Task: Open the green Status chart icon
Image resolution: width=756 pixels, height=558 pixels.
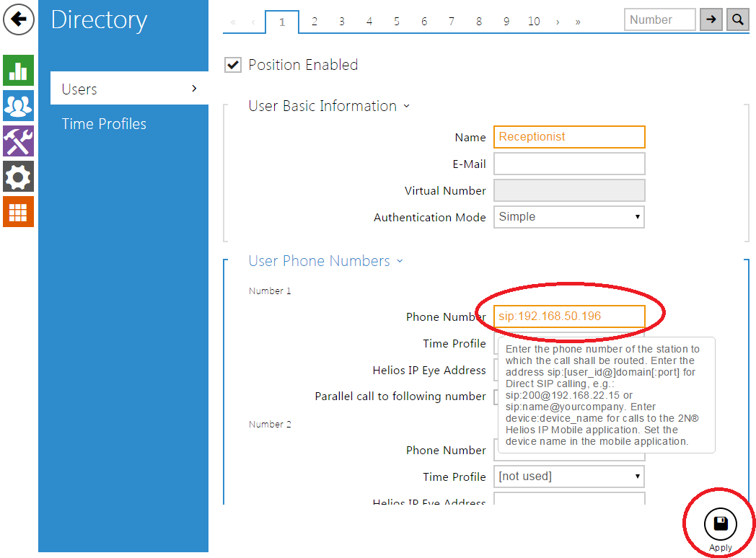Action: click(18, 70)
